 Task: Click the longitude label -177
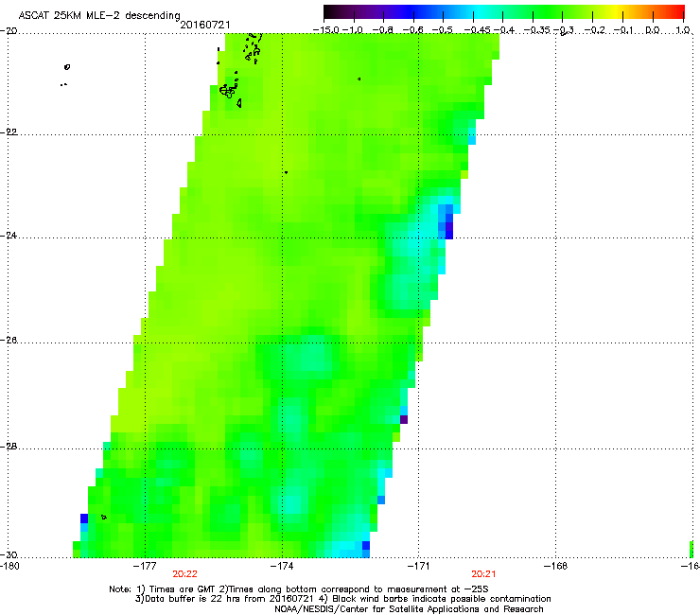click(x=145, y=566)
